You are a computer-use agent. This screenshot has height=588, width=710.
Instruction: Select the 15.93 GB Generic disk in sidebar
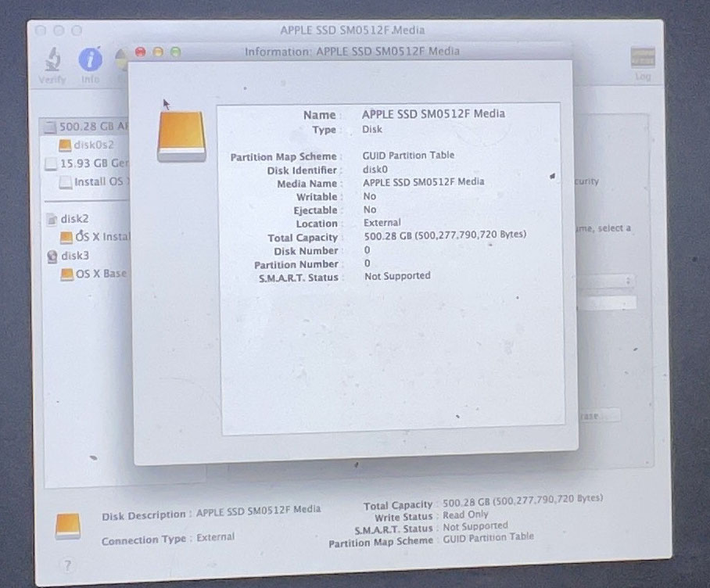pos(88,163)
